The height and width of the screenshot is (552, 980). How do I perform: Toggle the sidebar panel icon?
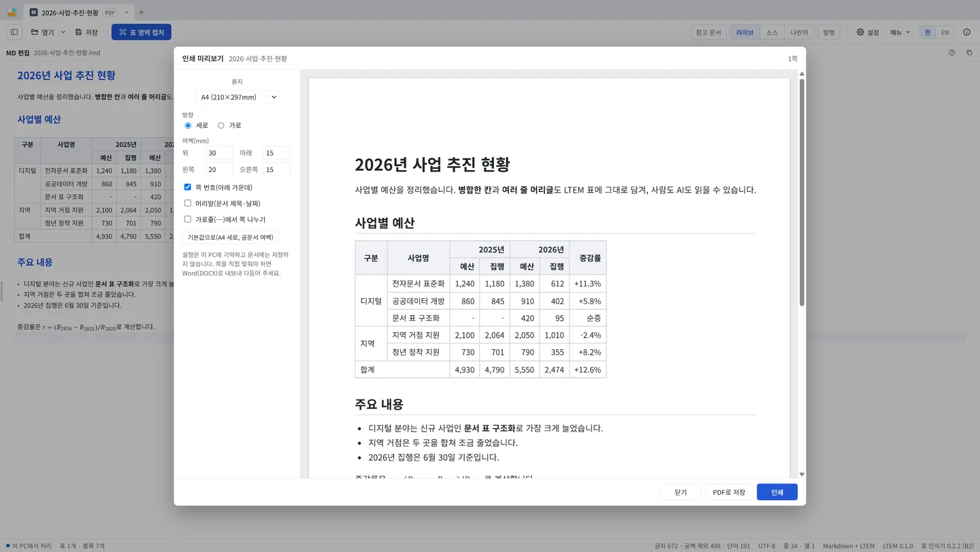[x=14, y=32]
